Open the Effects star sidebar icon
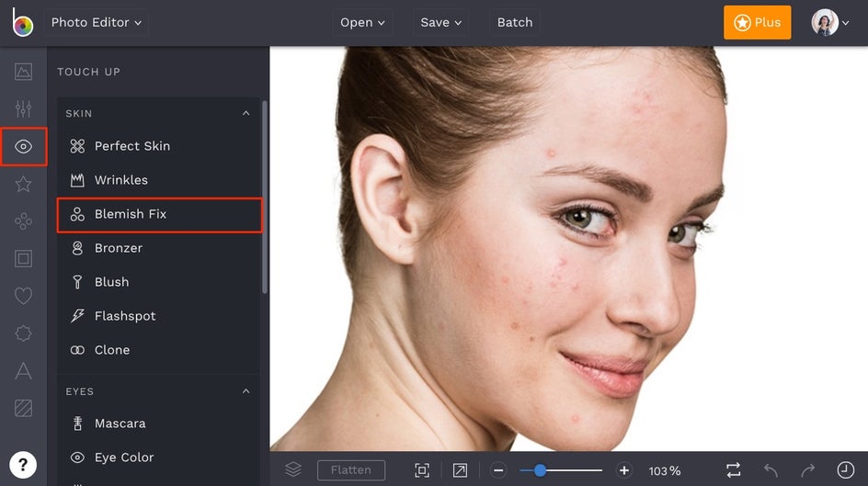 coord(23,184)
